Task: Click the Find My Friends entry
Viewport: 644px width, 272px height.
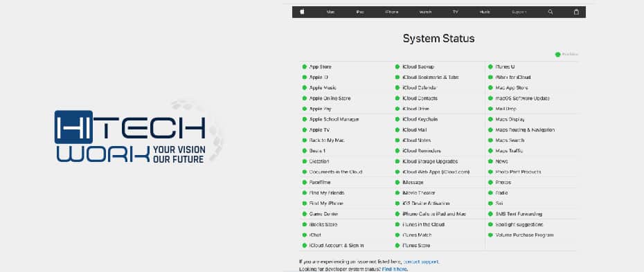Action: click(x=323, y=193)
